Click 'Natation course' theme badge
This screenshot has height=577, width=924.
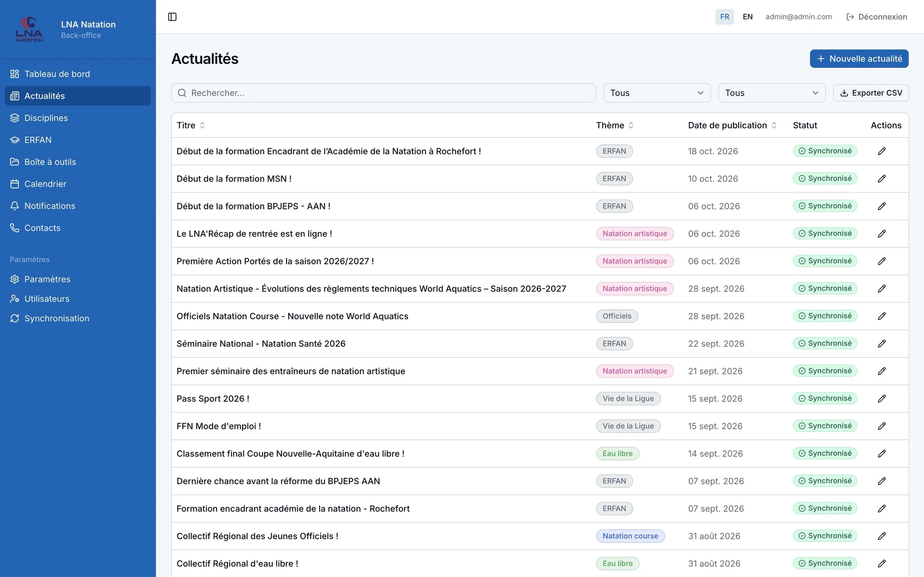point(630,536)
